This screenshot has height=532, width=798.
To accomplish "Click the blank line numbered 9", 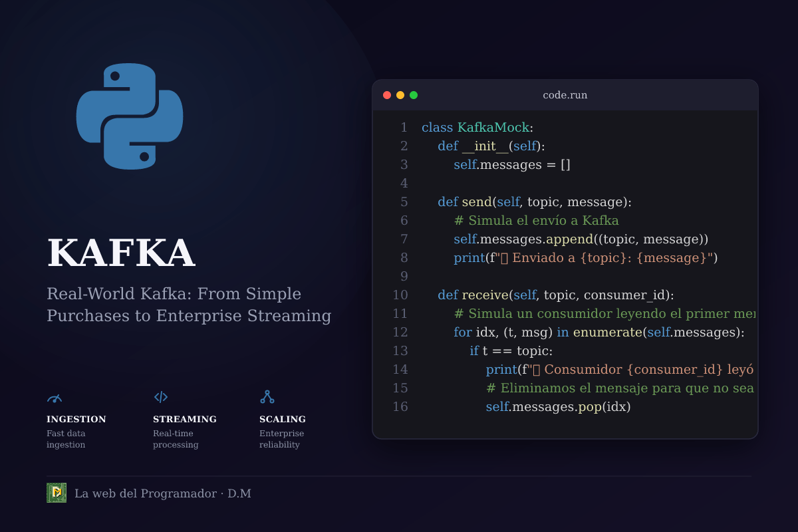I will tap(404, 277).
